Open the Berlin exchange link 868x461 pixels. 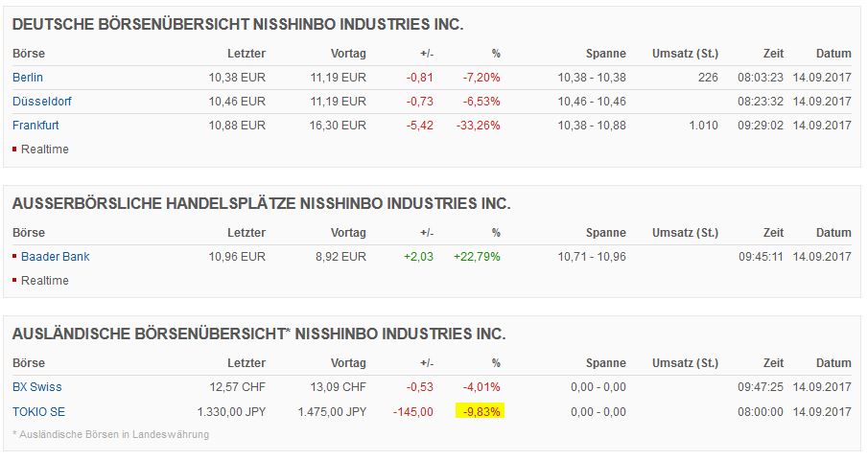(28, 78)
